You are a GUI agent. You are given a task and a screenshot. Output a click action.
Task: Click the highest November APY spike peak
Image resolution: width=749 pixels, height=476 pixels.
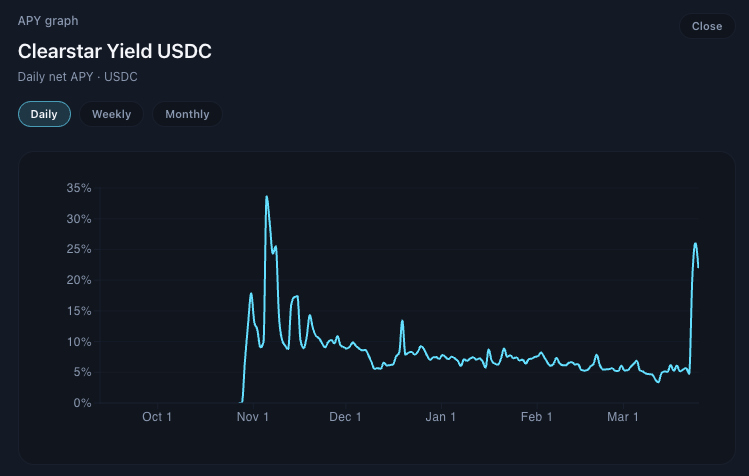(x=267, y=196)
